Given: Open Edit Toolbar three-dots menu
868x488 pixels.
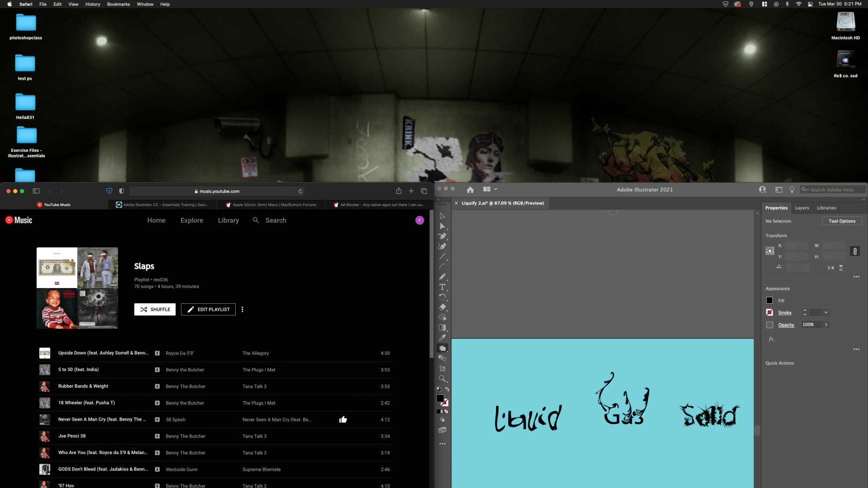Looking at the screenshot, I should (442, 444).
